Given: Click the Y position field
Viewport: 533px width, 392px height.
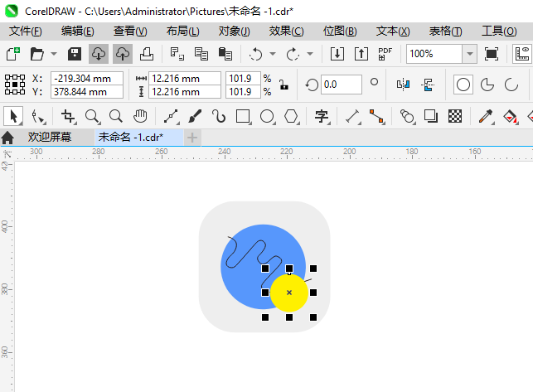Looking at the screenshot, I should (x=87, y=92).
